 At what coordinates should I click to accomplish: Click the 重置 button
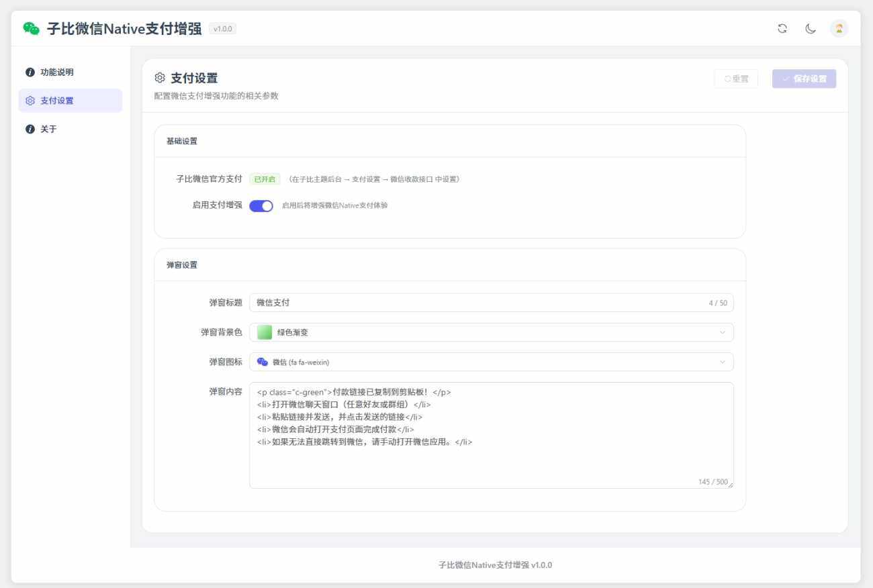(x=736, y=79)
